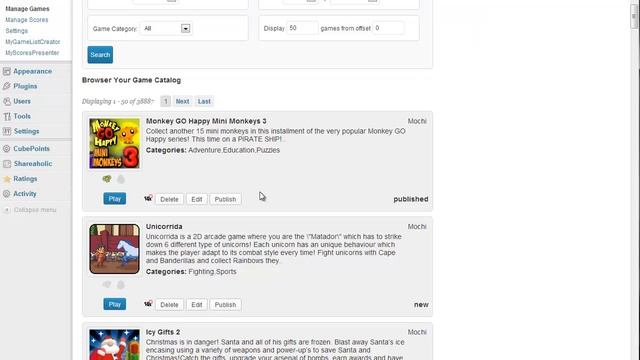Viewport: 640px width, 360px height.
Task: Open MyGameListCreator menu item
Action: pyautogui.click(x=33, y=42)
